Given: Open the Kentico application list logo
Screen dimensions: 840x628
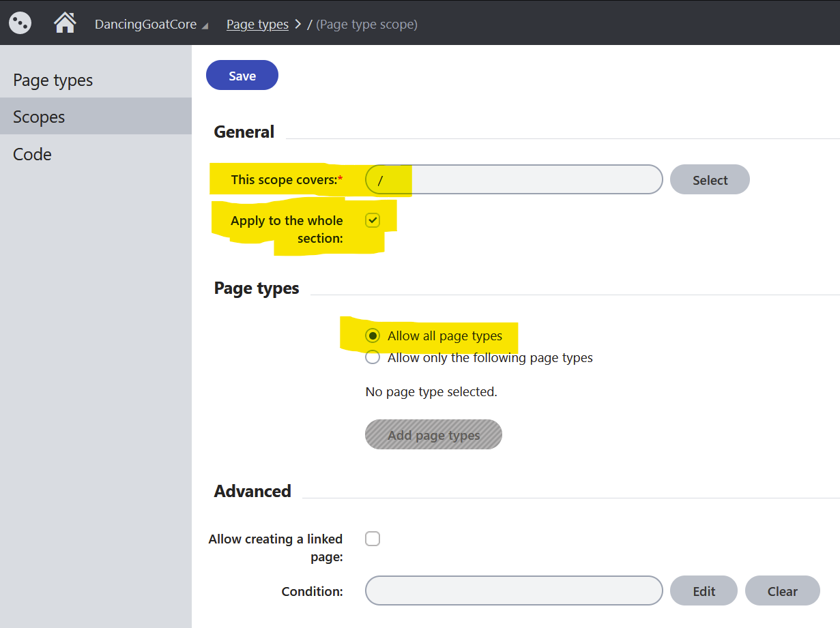Looking at the screenshot, I should point(20,23).
